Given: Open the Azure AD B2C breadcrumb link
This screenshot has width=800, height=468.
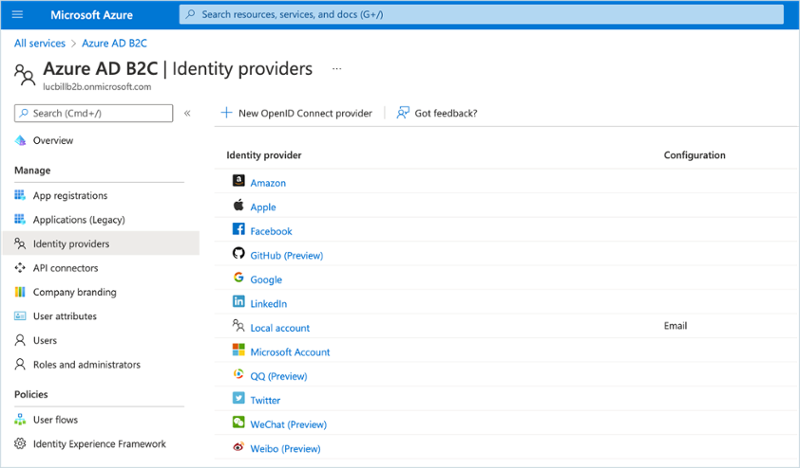Looking at the screenshot, I should pos(114,43).
